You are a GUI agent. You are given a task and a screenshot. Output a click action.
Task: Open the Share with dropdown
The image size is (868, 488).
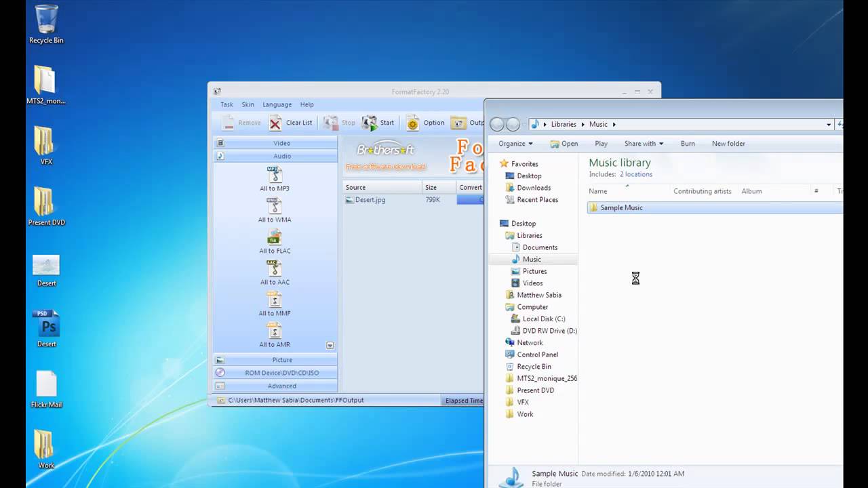coord(644,144)
